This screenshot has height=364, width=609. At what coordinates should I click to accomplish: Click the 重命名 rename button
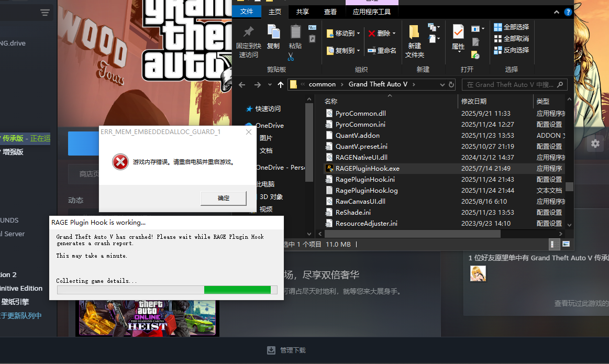pos(382,50)
